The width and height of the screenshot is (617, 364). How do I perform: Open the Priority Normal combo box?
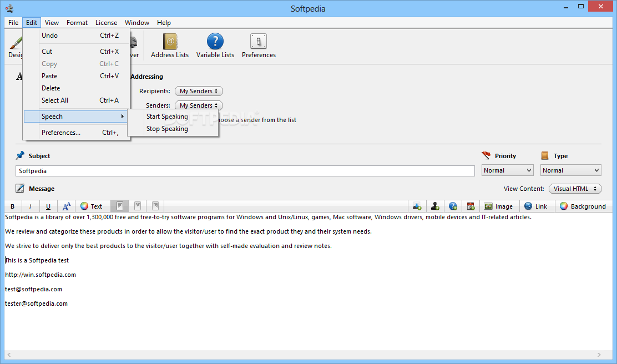[508, 170]
